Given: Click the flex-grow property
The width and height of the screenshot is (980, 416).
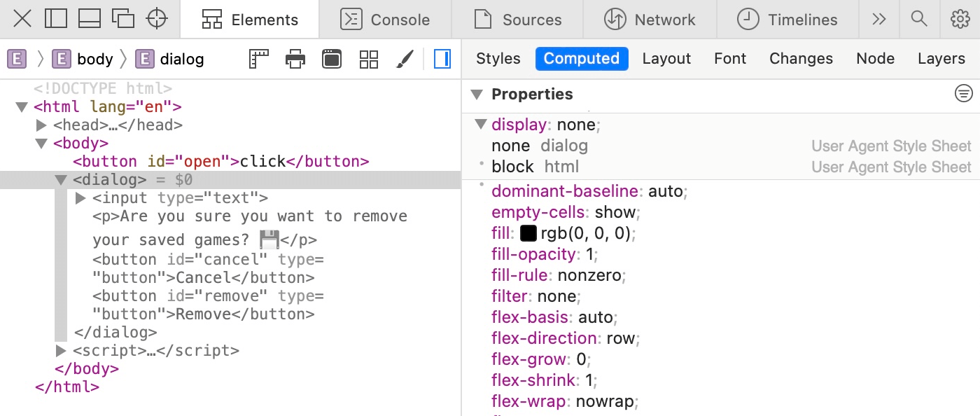Looking at the screenshot, I should 541,359.
